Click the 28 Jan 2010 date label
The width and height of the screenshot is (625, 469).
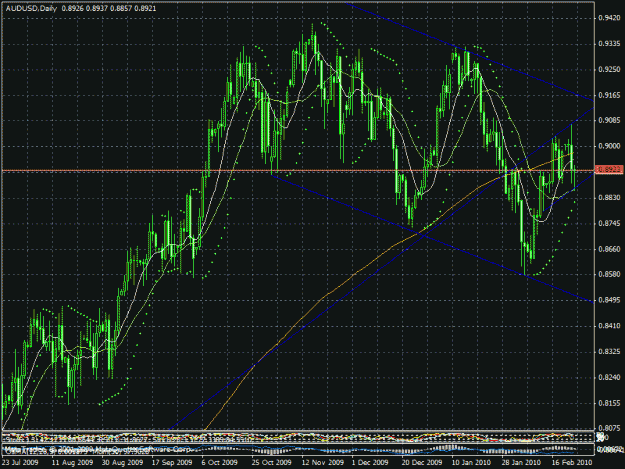point(521,462)
